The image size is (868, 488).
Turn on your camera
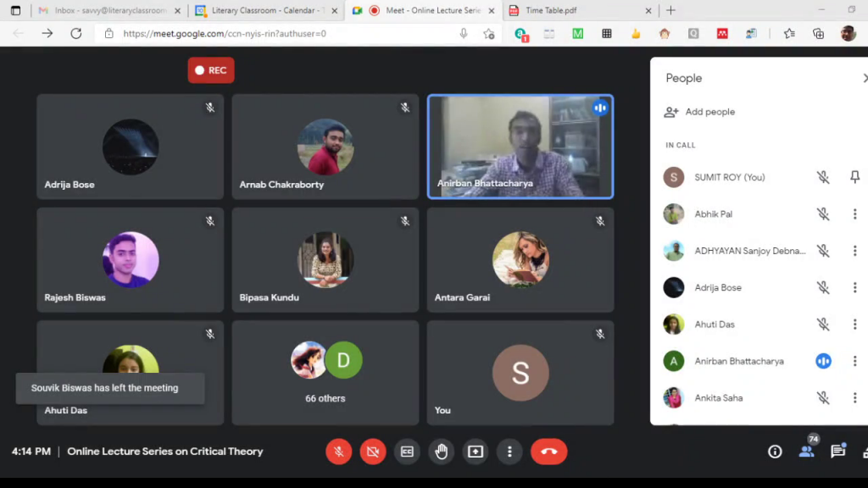372,452
